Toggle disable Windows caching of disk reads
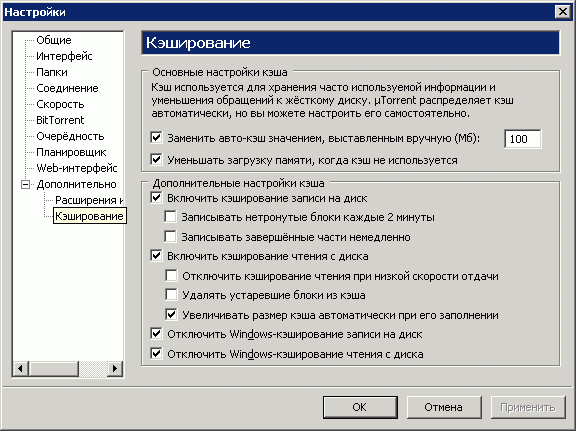576x431 pixels. tap(156, 354)
